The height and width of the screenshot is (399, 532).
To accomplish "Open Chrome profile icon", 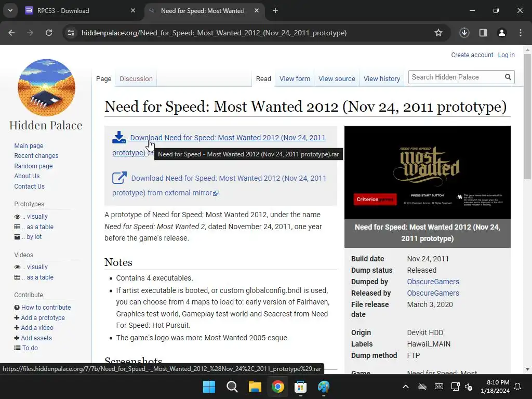I will [x=502, y=33].
